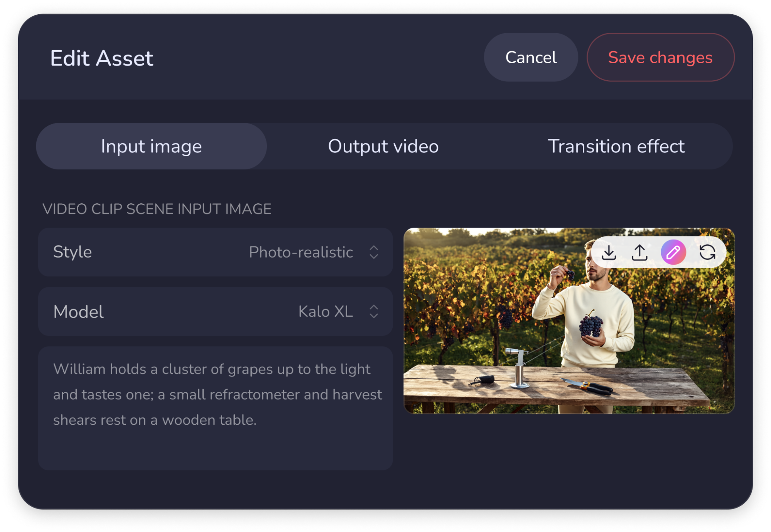Click the Save changes button

coord(660,57)
